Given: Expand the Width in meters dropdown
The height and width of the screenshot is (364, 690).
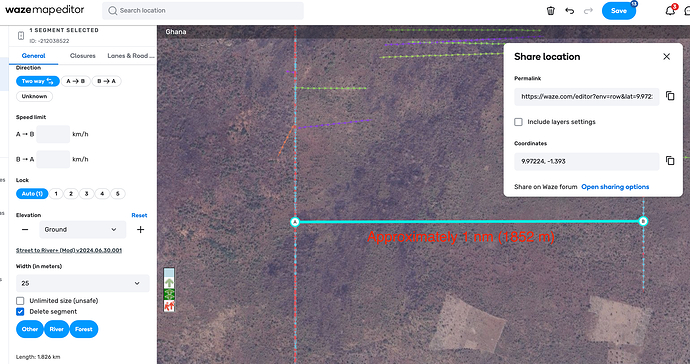Looking at the screenshot, I should 83,283.
